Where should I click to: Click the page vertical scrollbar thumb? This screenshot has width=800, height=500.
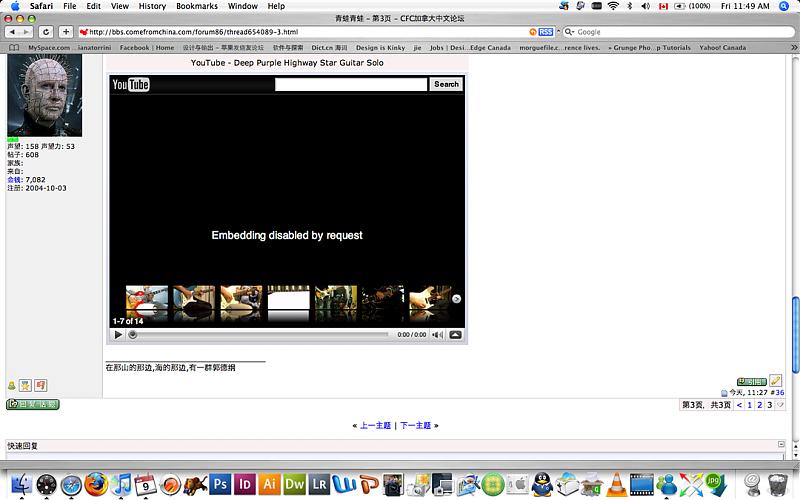click(795, 335)
